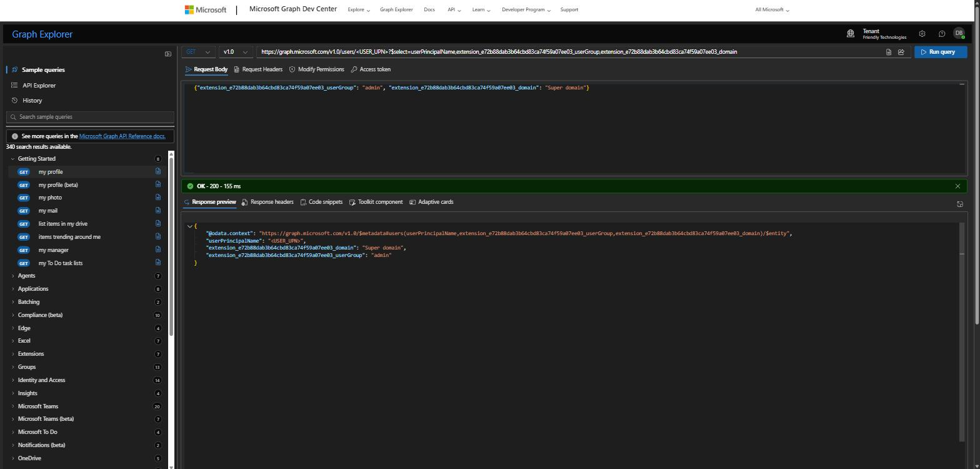
Task: Open docs icon for my profile query
Action: click(x=158, y=171)
